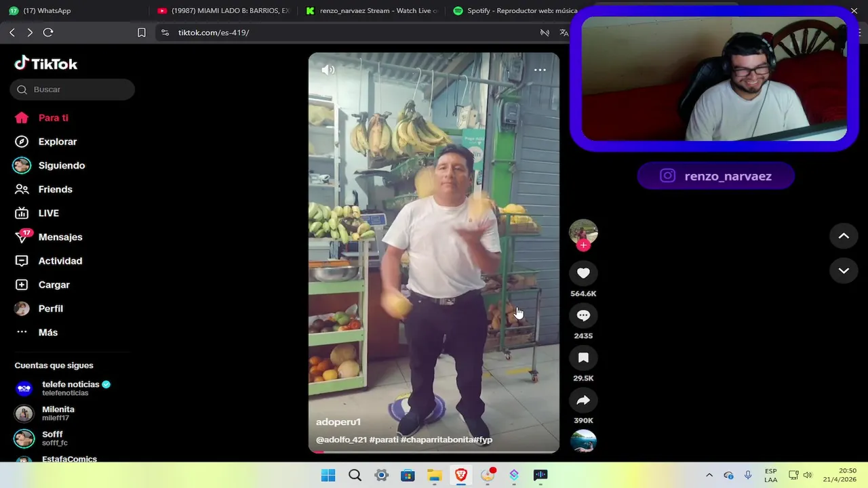The height and width of the screenshot is (488, 868).
Task: Select Cargar to upload video
Action: 42,285
